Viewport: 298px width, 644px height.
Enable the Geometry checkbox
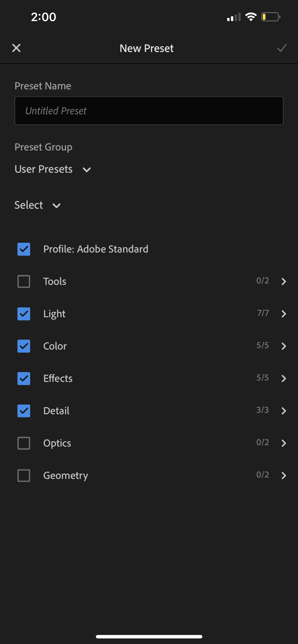tap(24, 475)
